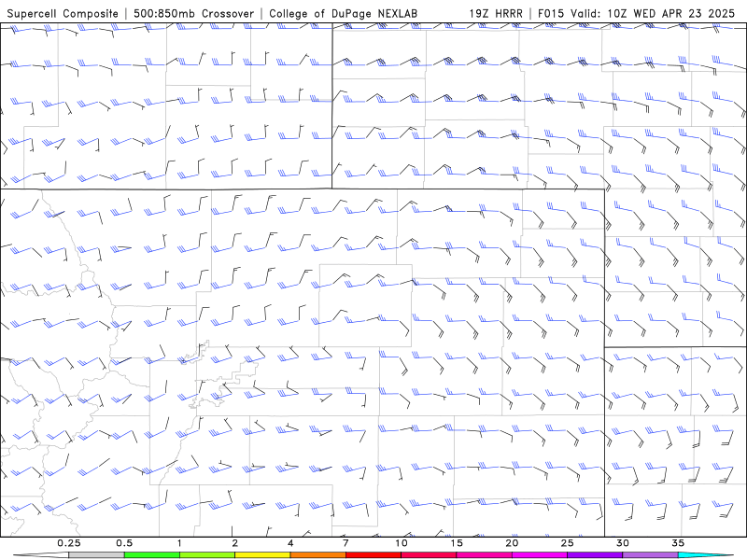Select the cyan above-35 legend arrow
The image size is (747, 560).
point(706,555)
